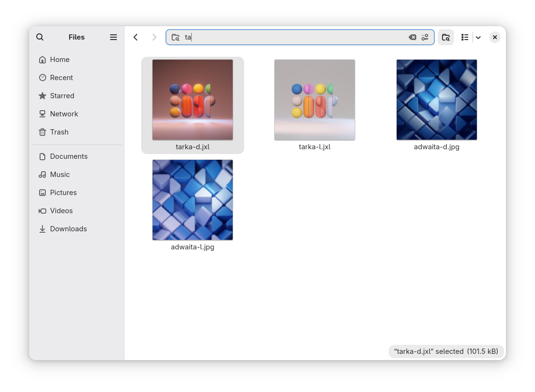The image size is (535, 392).
Task: Clear the search text field
Action: 412,37
